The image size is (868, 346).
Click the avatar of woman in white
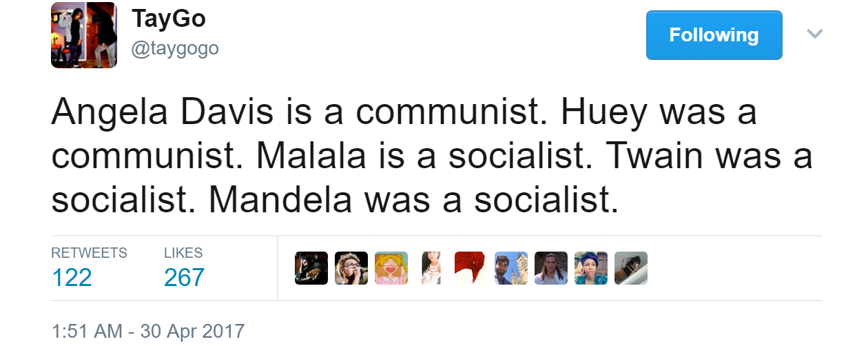point(431,268)
